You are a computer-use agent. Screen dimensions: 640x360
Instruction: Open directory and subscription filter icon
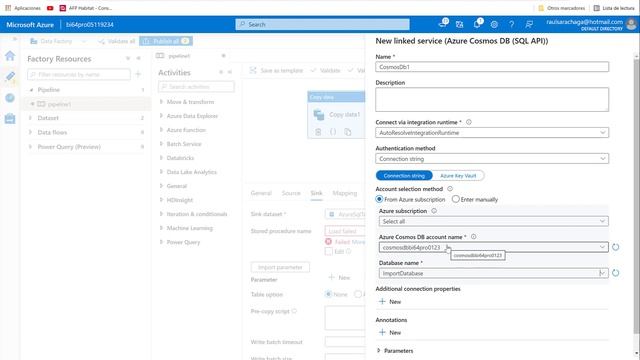click(x=460, y=24)
